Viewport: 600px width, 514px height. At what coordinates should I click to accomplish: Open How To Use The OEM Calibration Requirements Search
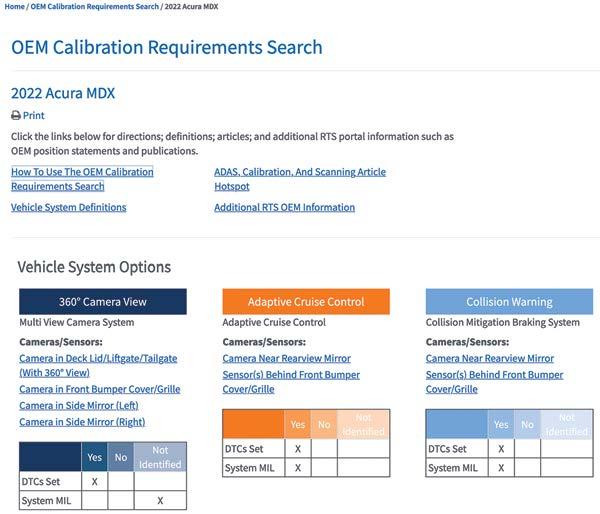point(82,179)
